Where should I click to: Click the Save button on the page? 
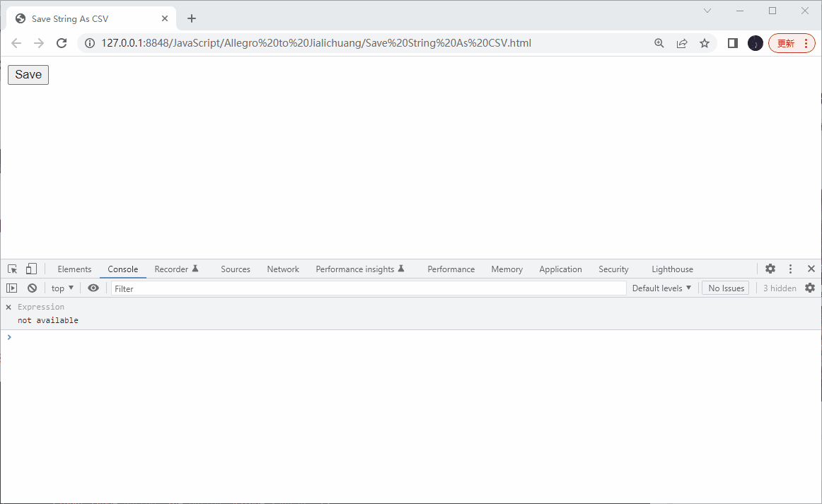tap(28, 74)
